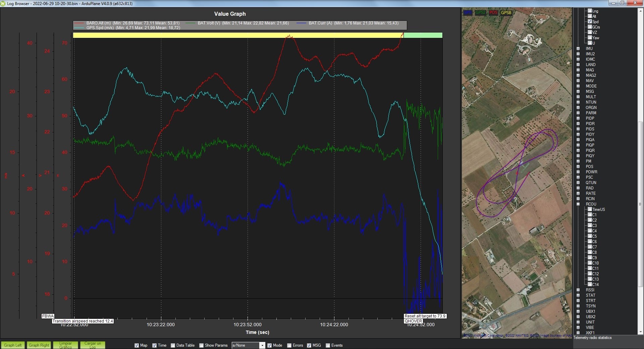Expand the VIBE tree node
This screenshot has width=644, height=349.
pos(578,328)
